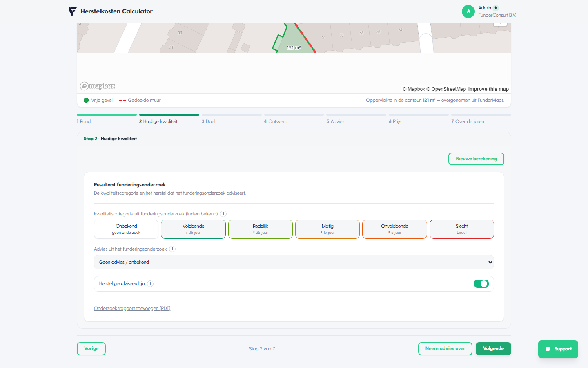Show info for Advies uit het funderingsonderzoek

click(x=172, y=249)
